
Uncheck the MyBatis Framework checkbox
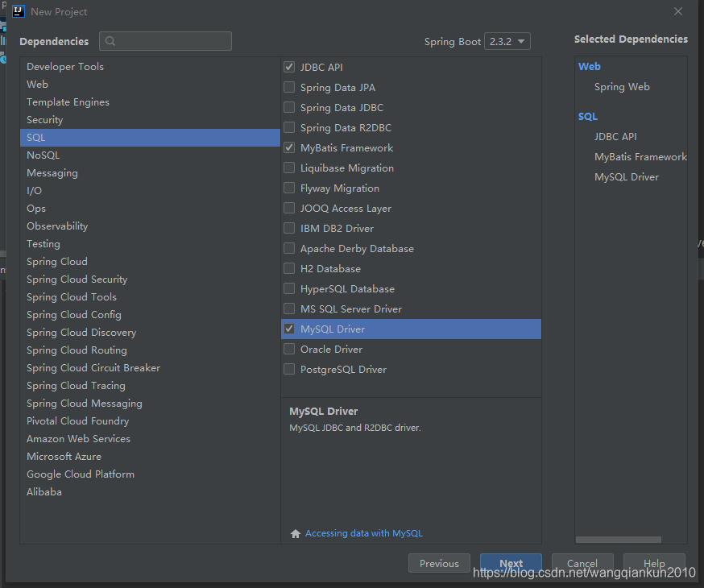click(289, 147)
